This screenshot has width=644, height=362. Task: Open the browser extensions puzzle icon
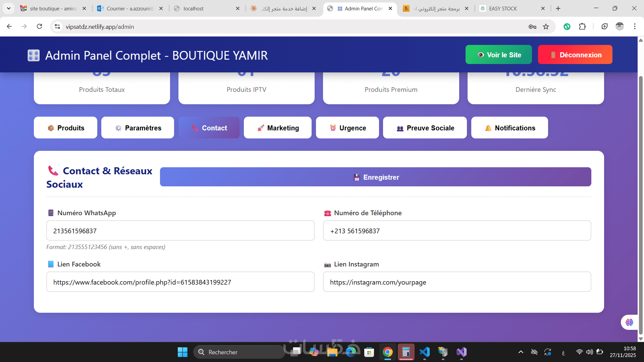[x=582, y=26]
